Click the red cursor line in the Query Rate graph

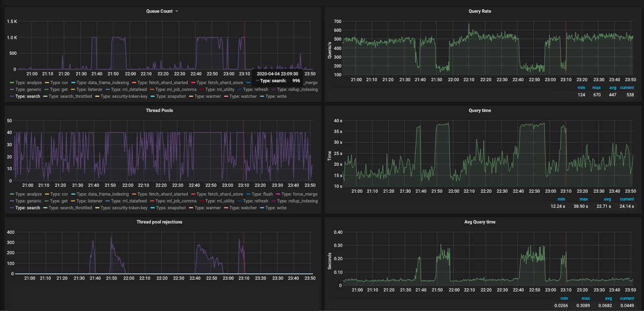click(566, 48)
